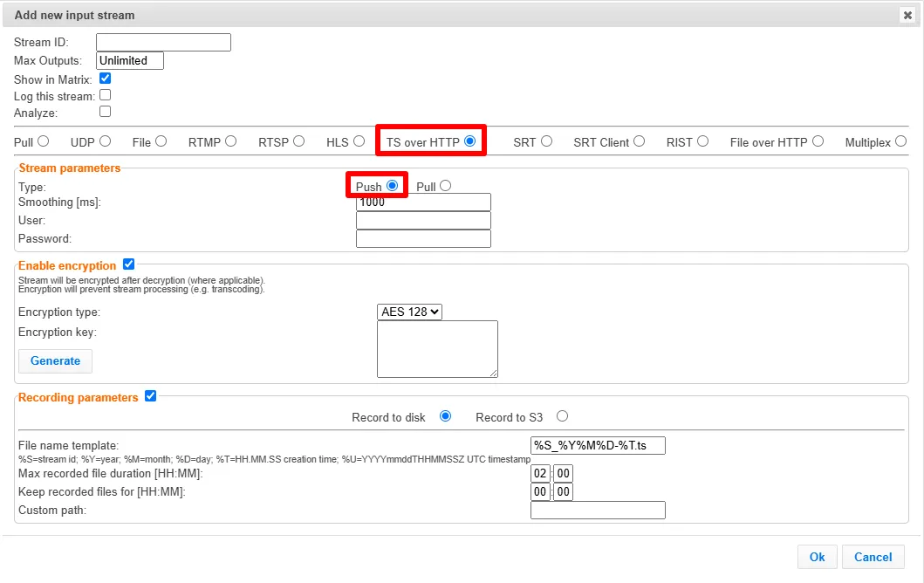Click the Stream ID input field

point(163,43)
